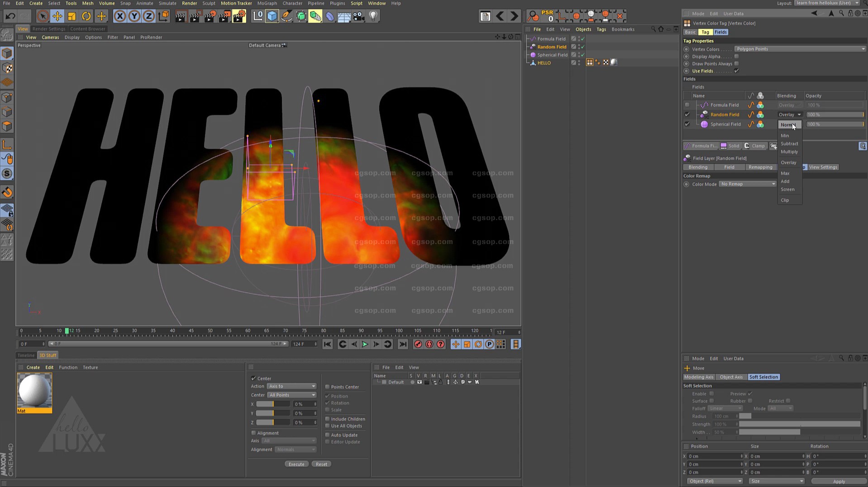The image size is (868, 487).
Task: Toggle the Points Center checkbox
Action: click(327, 387)
